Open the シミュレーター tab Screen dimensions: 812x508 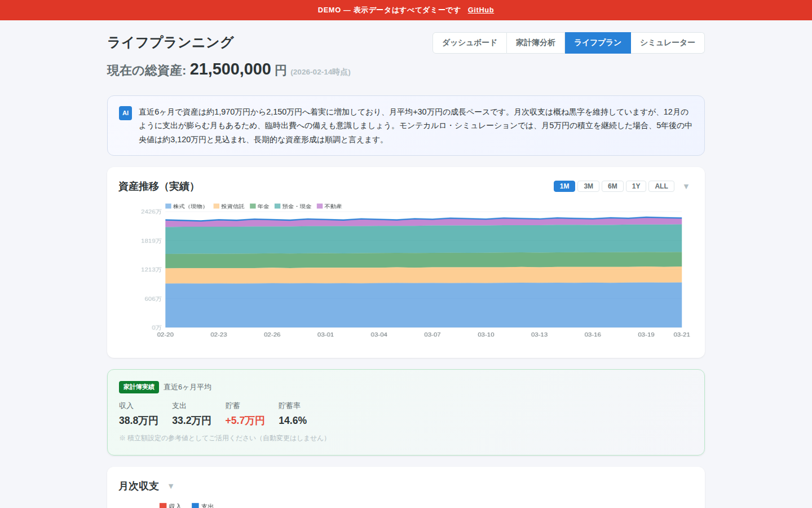point(668,43)
